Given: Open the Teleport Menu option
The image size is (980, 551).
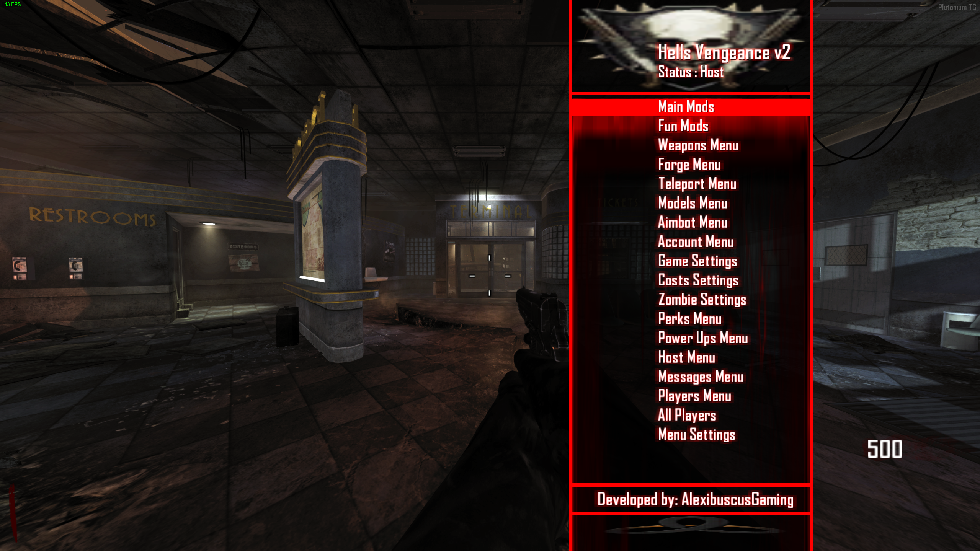Looking at the screenshot, I should [697, 184].
